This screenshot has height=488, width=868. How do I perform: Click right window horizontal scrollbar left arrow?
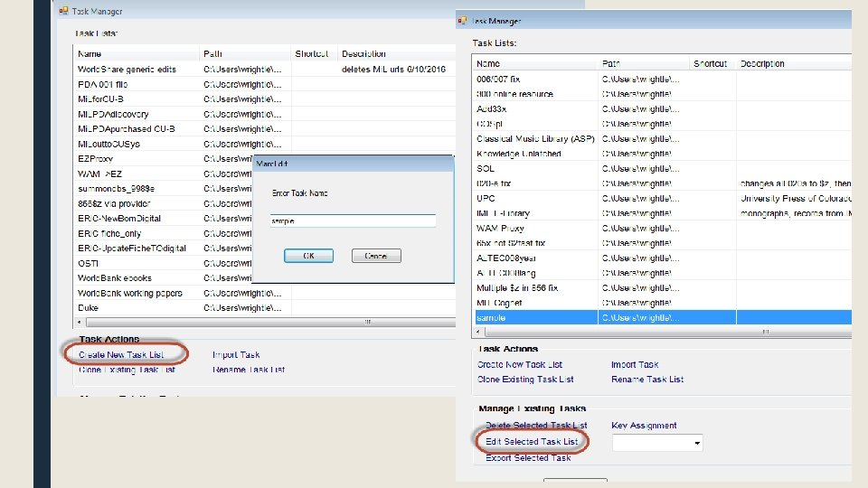coord(479,332)
